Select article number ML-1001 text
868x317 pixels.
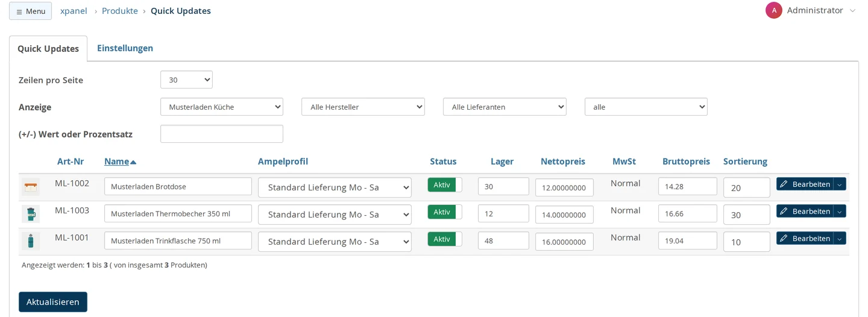72,237
